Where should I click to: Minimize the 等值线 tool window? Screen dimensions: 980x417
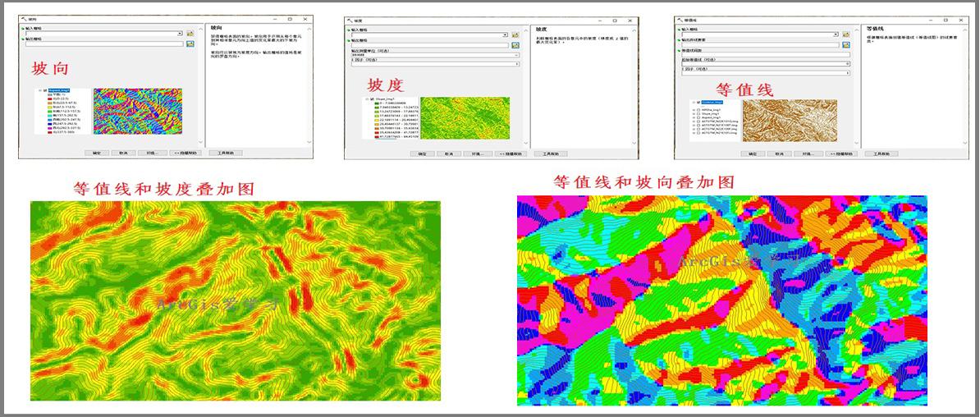pos(931,20)
